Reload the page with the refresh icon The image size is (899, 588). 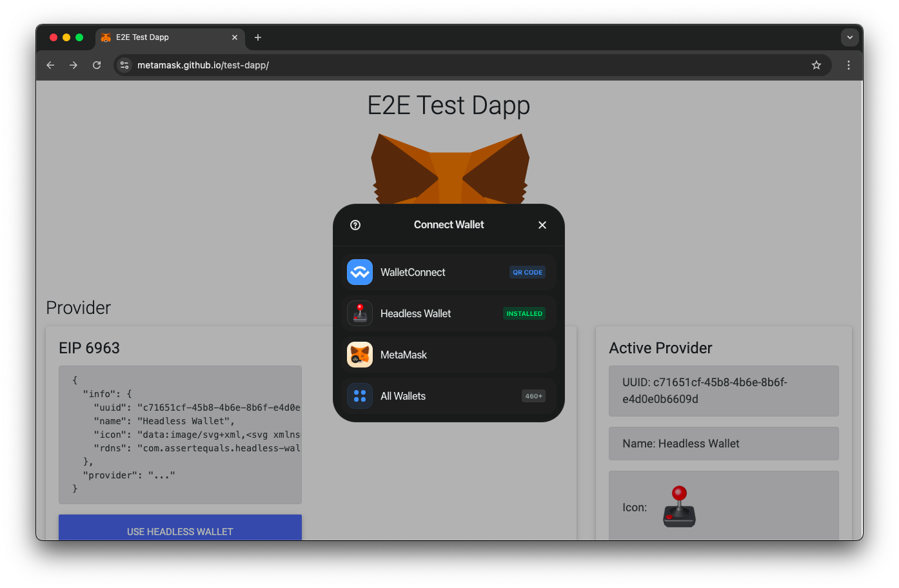coord(97,65)
